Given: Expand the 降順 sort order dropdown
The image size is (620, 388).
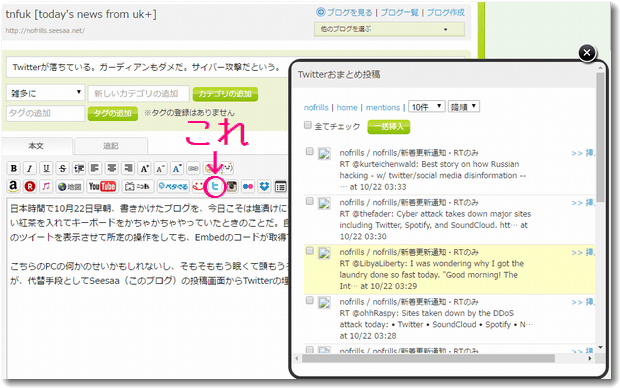Looking at the screenshot, I should pyautogui.click(x=464, y=107).
